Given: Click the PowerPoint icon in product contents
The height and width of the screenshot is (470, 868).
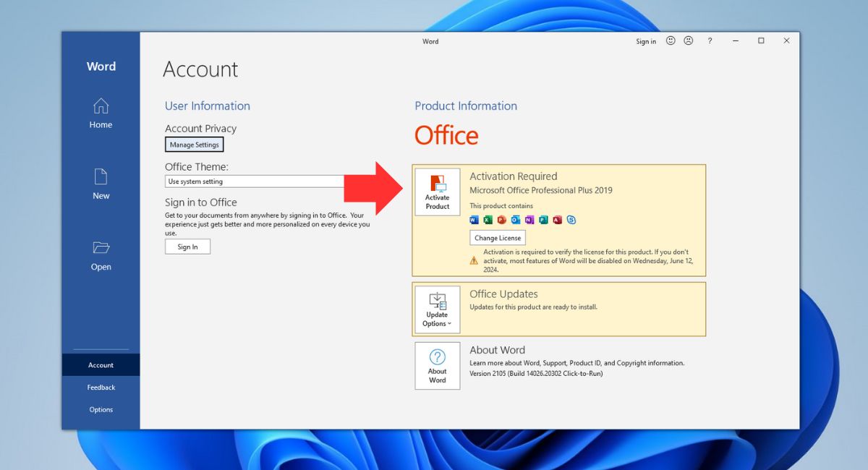Looking at the screenshot, I should (501, 220).
